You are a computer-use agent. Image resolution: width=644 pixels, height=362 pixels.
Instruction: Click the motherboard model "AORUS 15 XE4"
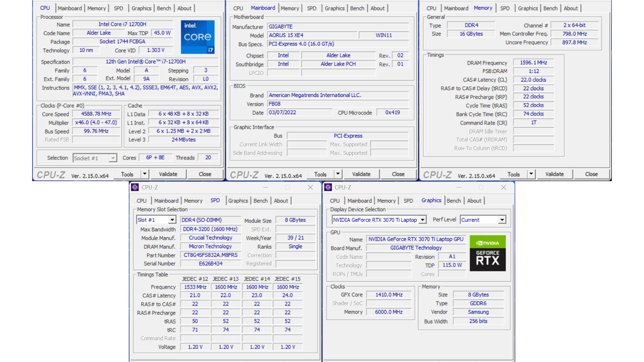click(x=312, y=35)
